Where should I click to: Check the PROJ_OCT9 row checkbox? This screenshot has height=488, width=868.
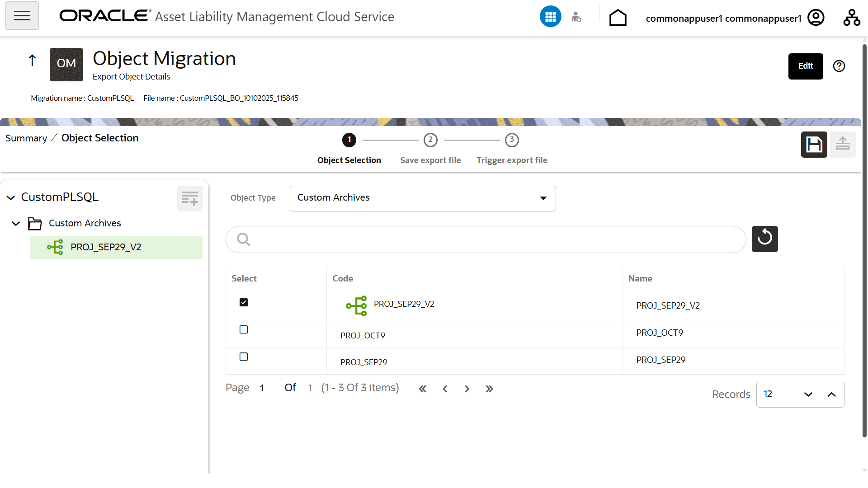tap(244, 329)
